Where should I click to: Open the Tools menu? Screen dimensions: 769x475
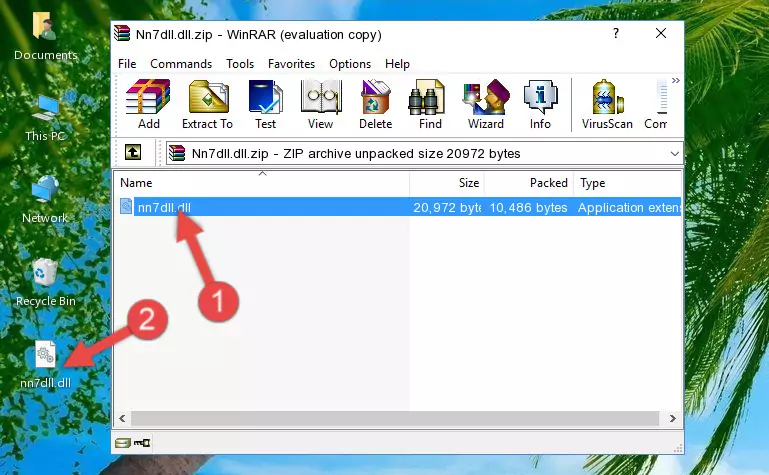(240, 64)
